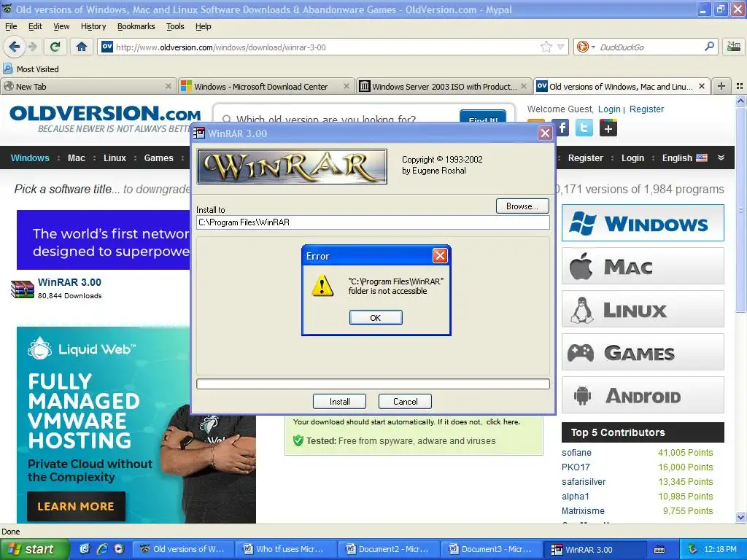Open the File menu

coord(11,26)
